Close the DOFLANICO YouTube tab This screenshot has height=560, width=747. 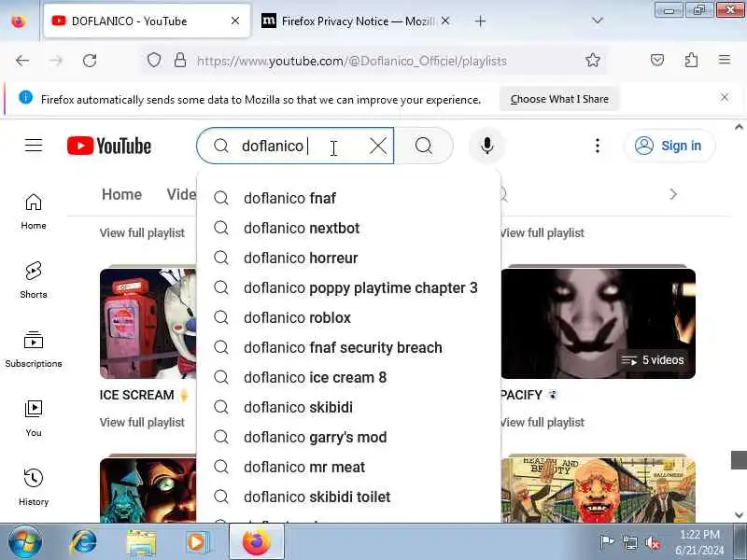pos(235,21)
